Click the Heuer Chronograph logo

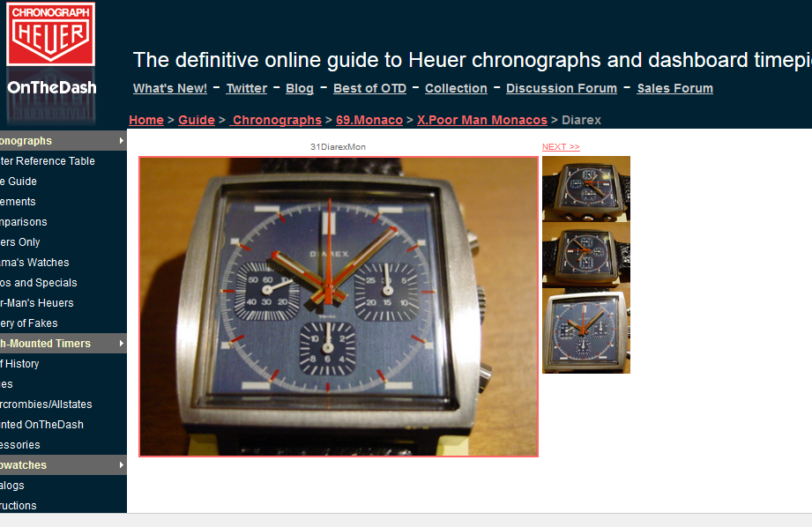50,33
